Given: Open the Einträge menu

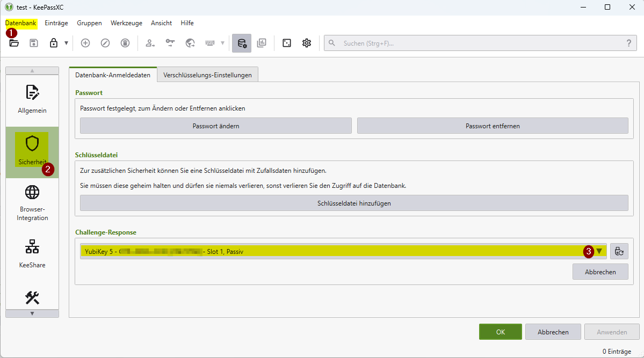Looking at the screenshot, I should coord(56,23).
